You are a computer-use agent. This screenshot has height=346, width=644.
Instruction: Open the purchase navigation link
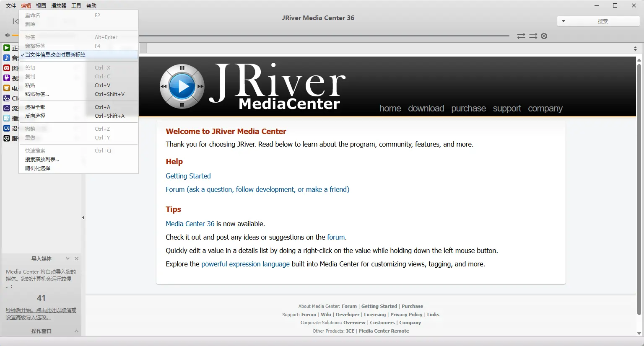tap(469, 108)
